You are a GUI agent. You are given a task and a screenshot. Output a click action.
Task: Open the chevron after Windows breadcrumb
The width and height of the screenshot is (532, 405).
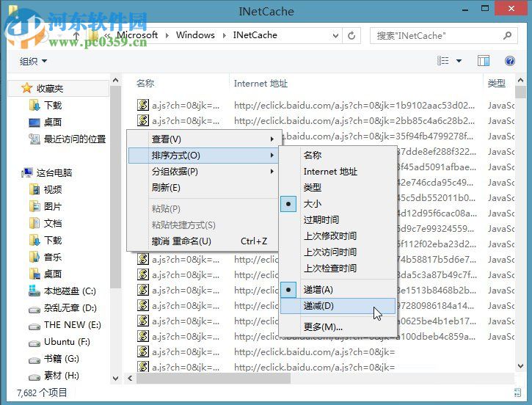click(224, 35)
